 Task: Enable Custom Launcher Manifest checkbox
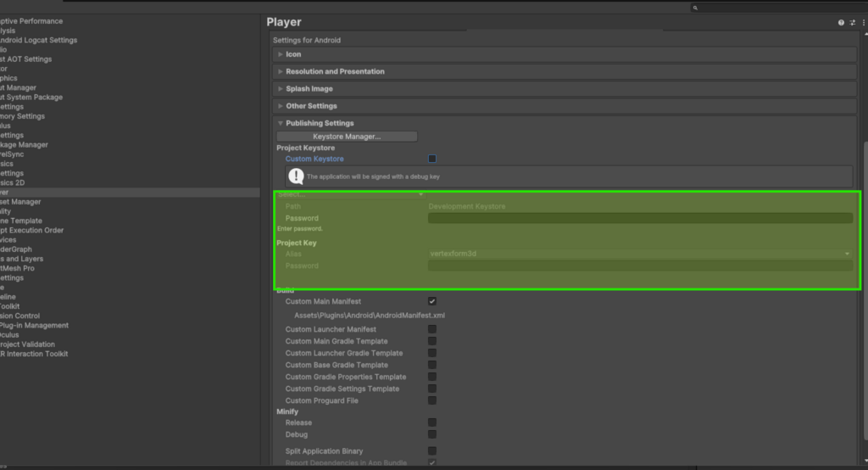click(432, 329)
